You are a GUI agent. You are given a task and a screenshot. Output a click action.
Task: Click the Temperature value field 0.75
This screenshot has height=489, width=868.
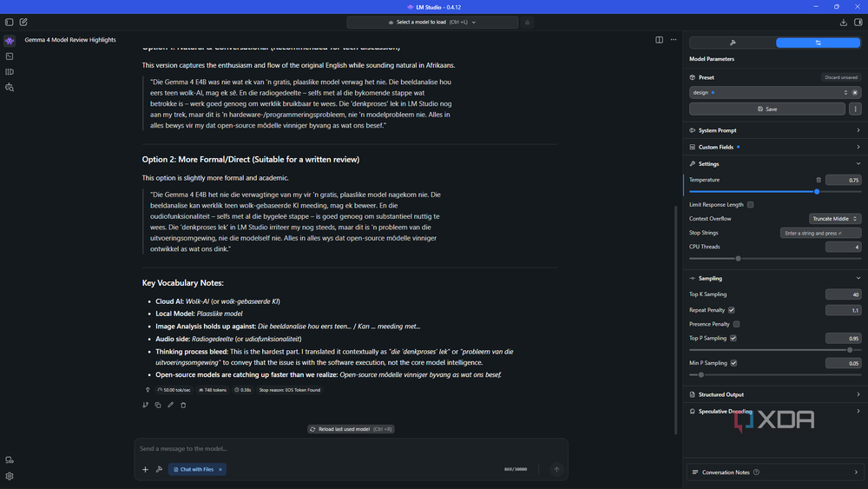click(843, 180)
